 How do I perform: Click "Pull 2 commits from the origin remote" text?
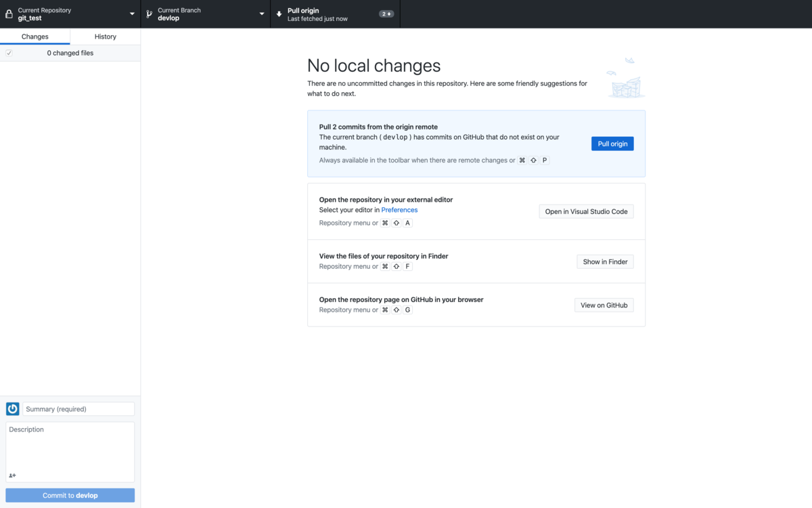[378, 127]
